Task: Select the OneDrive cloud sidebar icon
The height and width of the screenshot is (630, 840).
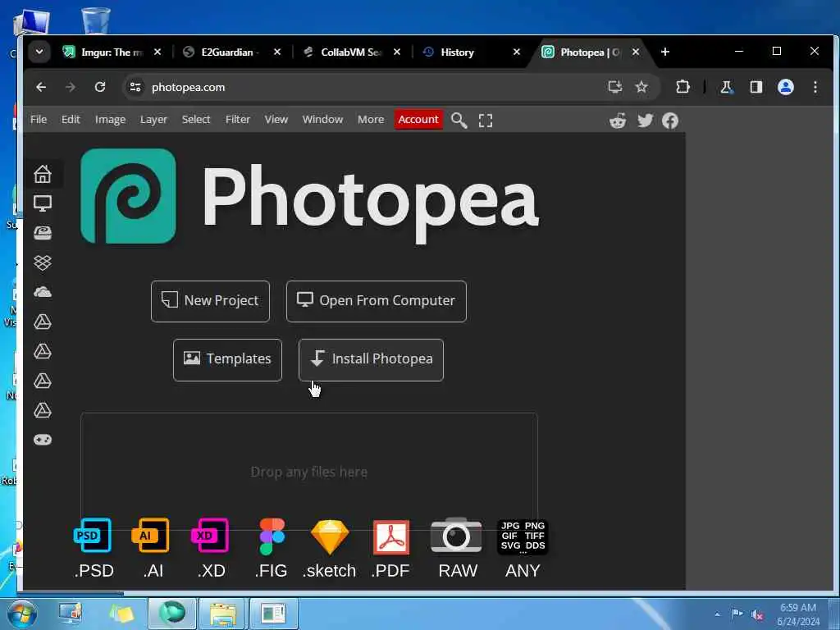Action: point(43,292)
